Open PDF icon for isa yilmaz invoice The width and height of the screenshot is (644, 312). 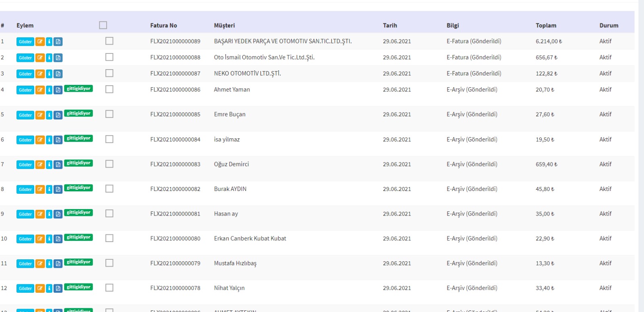(58, 140)
